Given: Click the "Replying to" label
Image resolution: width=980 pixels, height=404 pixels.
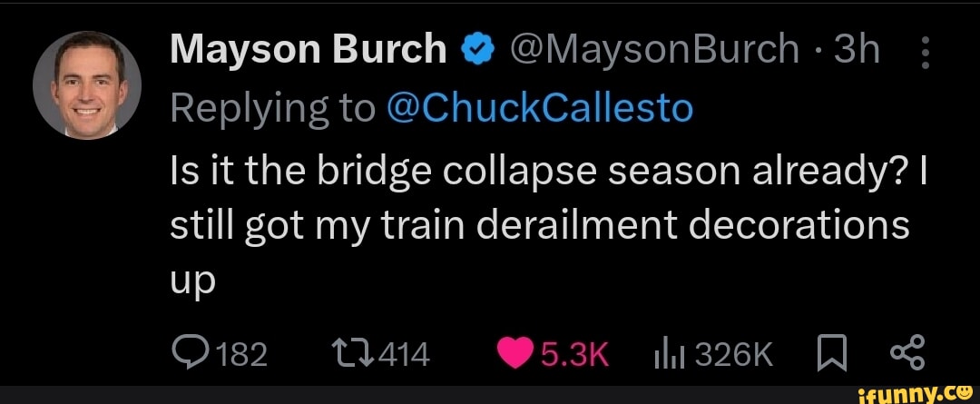Looking at the screenshot, I should click(x=272, y=108).
